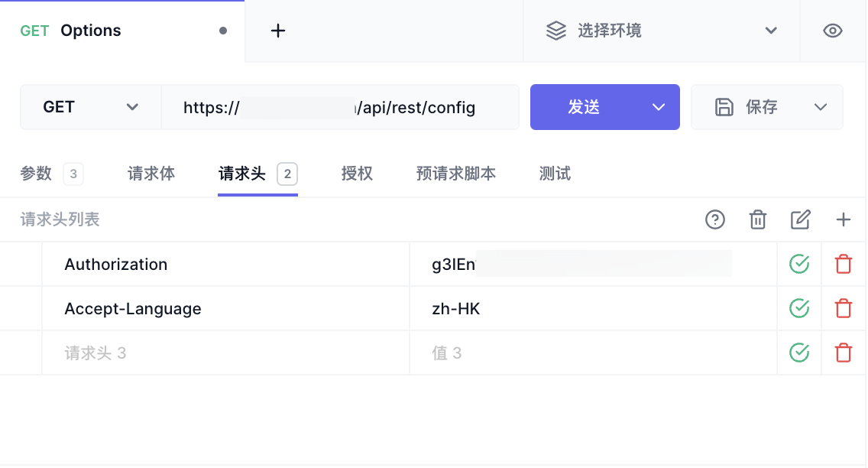Open the GET method dropdown
Image resolution: width=868 pixels, height=468 pixels.
click(x=90, y=107)
